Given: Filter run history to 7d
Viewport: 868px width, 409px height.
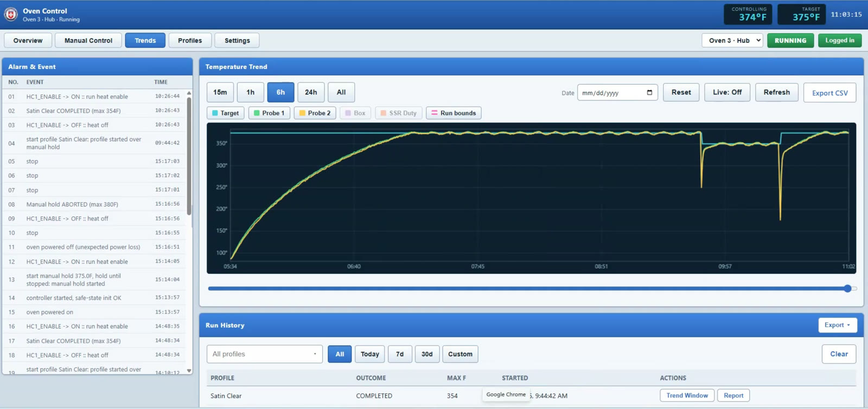Looking at the screenshot, I should (x=400, y=354).
